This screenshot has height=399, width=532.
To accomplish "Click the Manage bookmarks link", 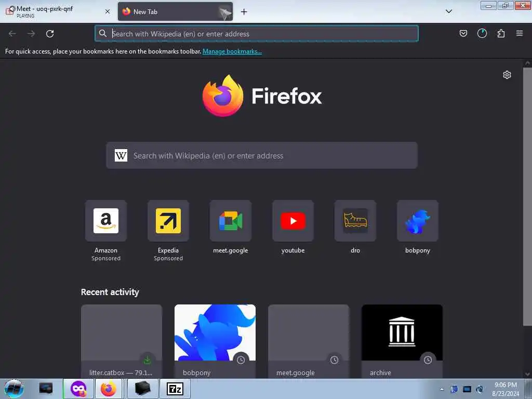I will coord(232,51).
